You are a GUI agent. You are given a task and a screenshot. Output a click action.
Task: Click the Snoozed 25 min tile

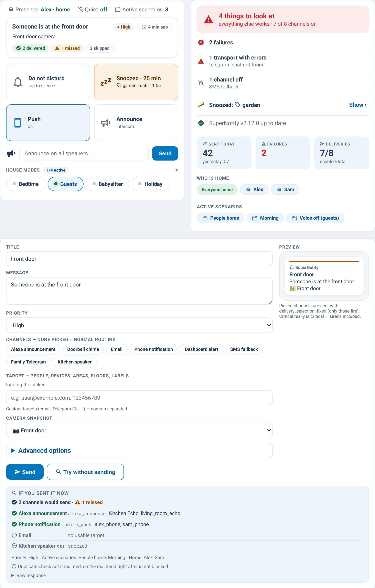136,82
